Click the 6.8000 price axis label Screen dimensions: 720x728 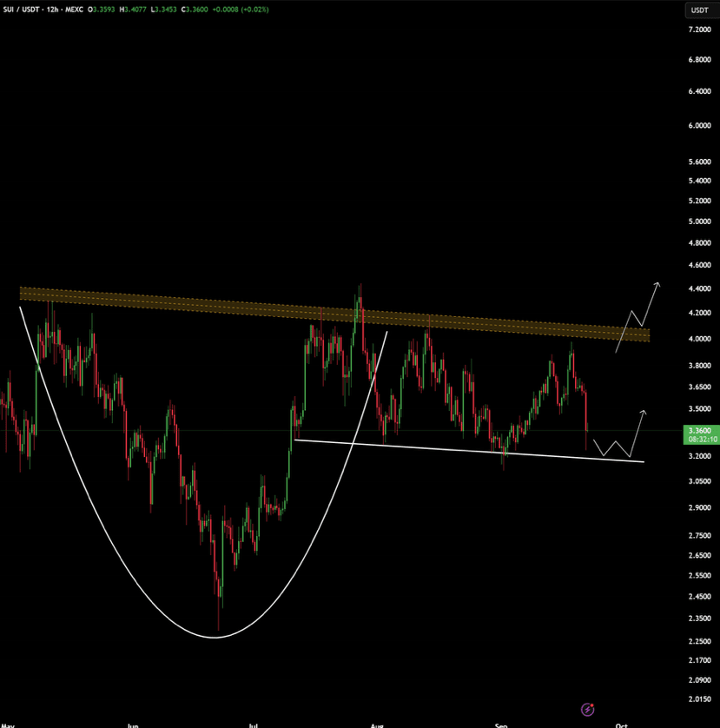(x=699, y=59)
